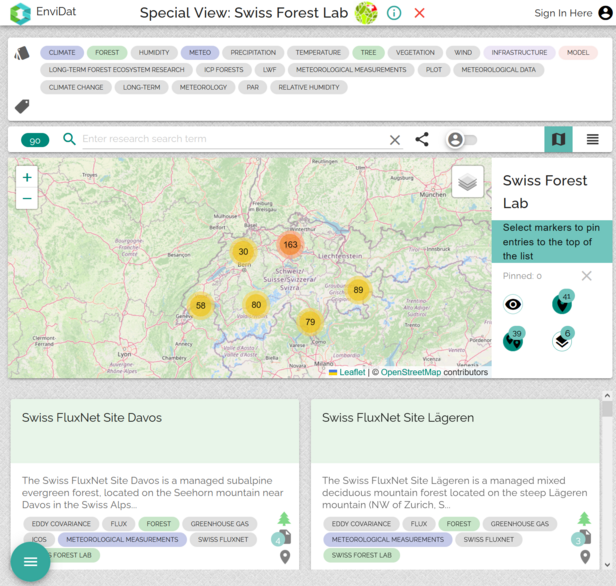Select the LWF keyword tag
616x586 pixels.
pos(269,70)
